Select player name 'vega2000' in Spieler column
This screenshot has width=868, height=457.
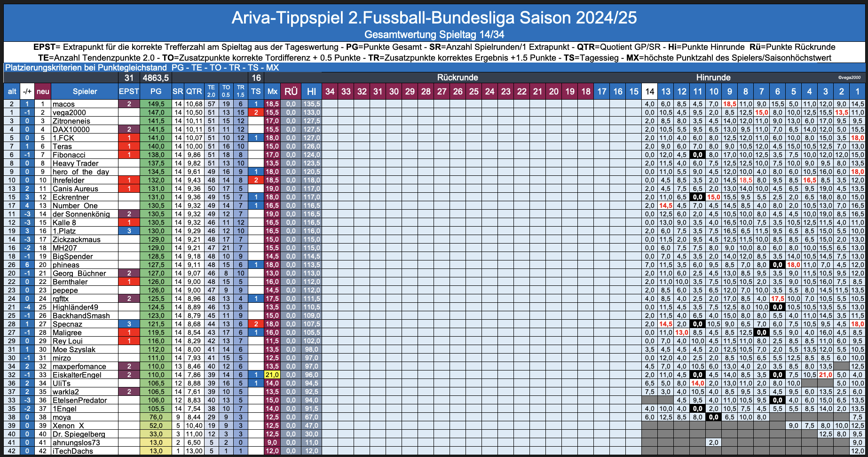point(69,112)
